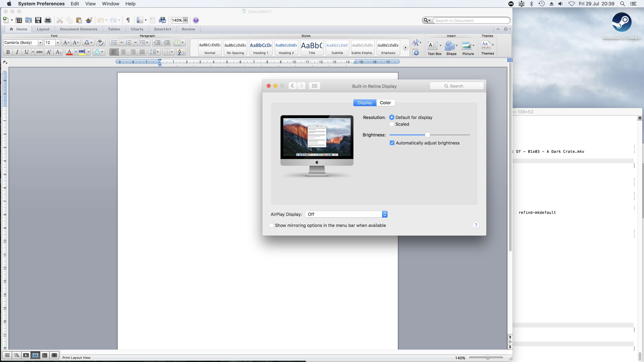Expand the zoom percentage dropdown

coord(185,20)
